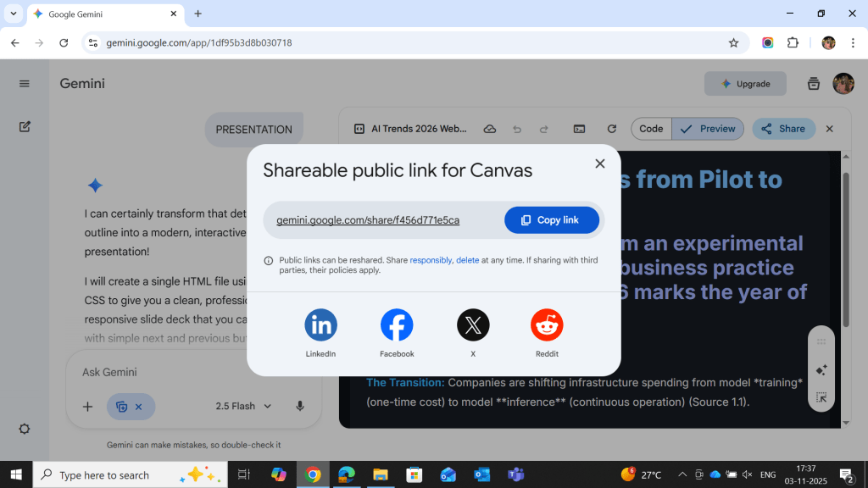Close the shareable link dialog
868x488 pixels.
point(600,164)
